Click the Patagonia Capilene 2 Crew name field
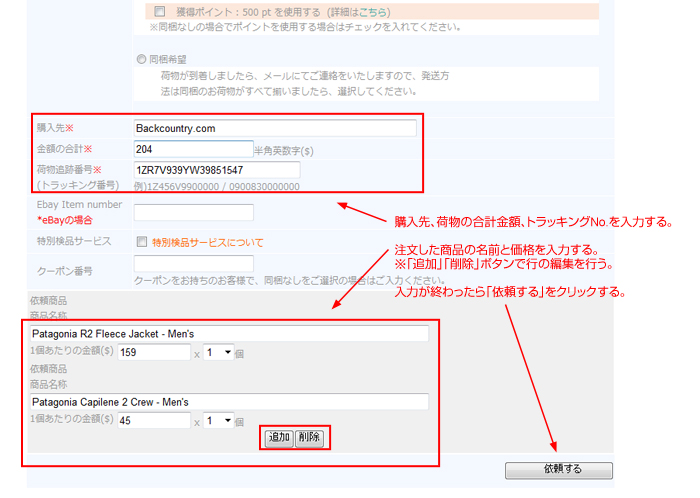The height and width of the screenshot is (498, 700). click(228, 401)
